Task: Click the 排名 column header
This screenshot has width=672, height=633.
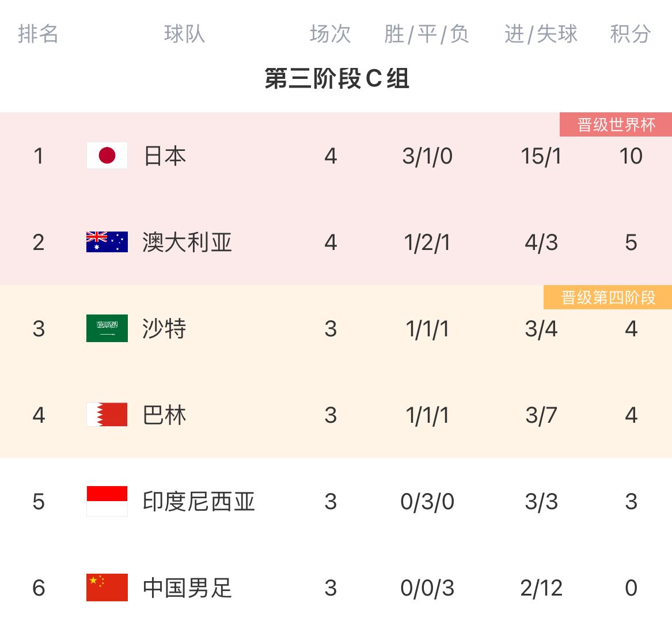Action: [38, 34]
